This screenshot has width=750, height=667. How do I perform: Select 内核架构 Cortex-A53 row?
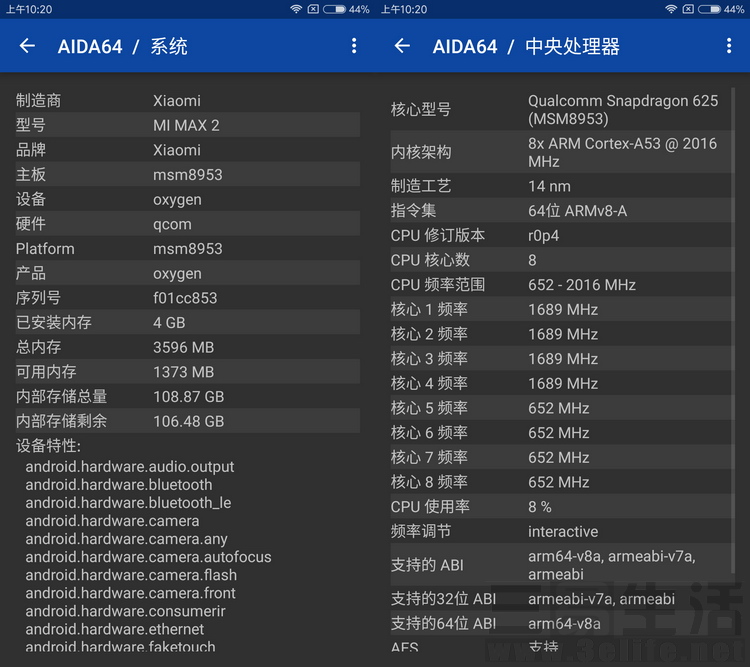561,152
